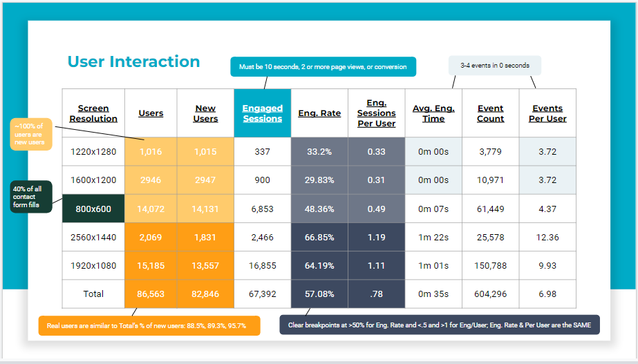Click the 66.85% engagement rate cell
Screen dimensions: 638x364
[319, 238]
